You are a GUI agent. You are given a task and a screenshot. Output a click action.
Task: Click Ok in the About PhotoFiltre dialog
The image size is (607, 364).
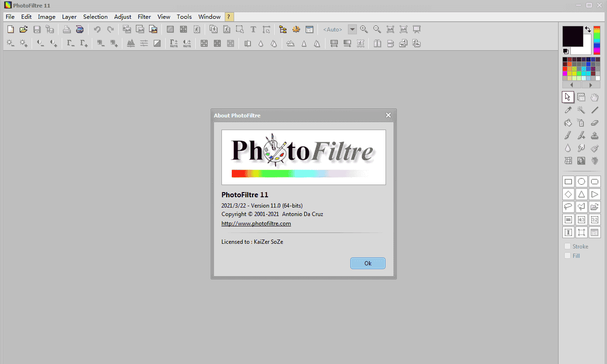point(368,263)
